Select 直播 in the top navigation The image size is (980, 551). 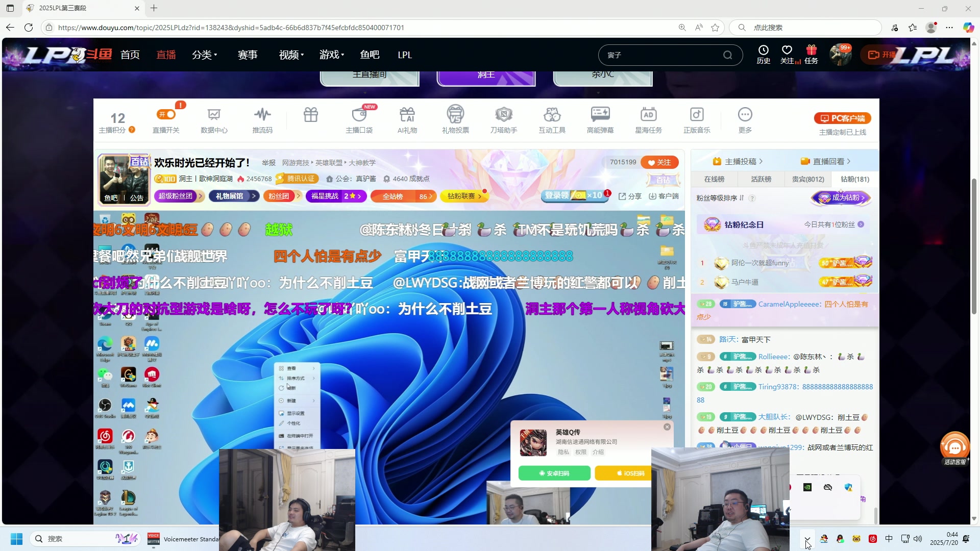[x=166, y=55]
